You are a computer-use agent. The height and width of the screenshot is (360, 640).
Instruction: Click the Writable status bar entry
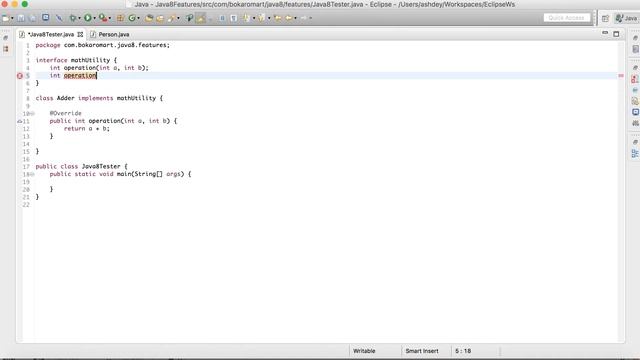(364, 351)
